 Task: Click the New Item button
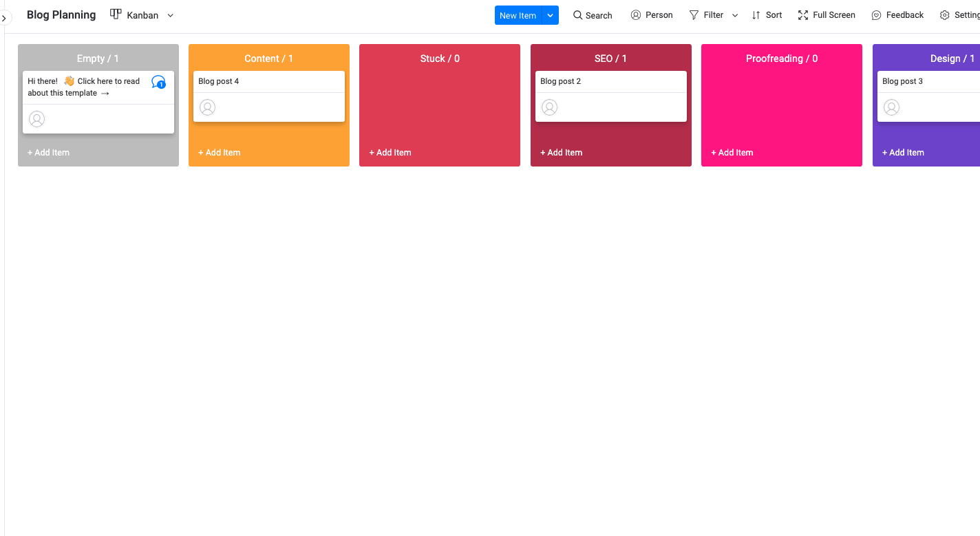coord(518,15)
